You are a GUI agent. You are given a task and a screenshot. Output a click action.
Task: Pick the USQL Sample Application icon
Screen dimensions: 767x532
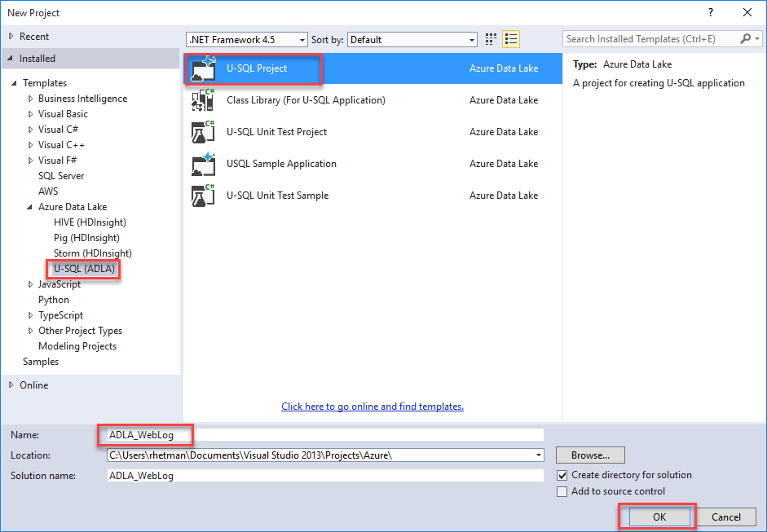click(x=202, y=164)
